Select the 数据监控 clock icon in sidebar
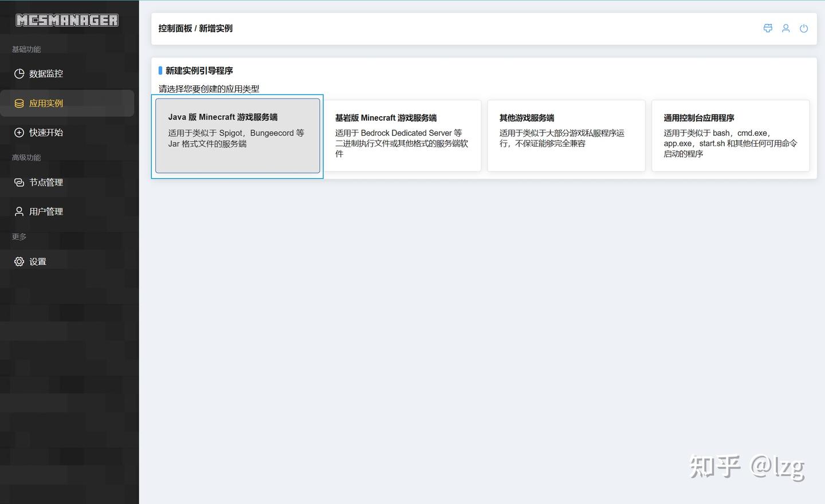Image resolution: width=825 pixels, height=504 pixels. pyautogui.click(x=18, y=73)
